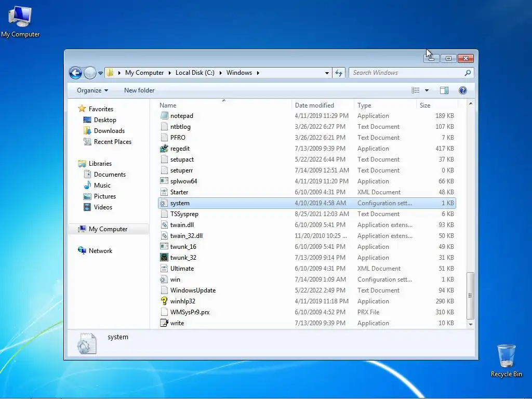Toggle the preview pane icon

click(444, 90)
